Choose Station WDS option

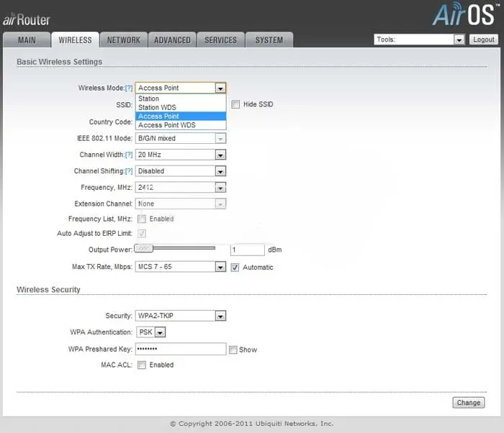click(181, 107)
